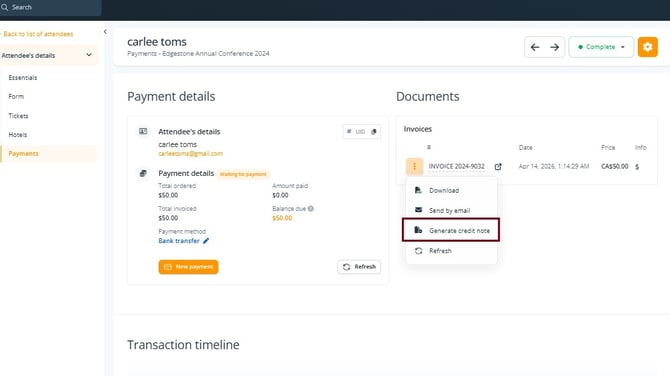Edit payment method with pencil icon
Image resolution: width=670 pixels, height=376 pixels.
tap(206, 241)
